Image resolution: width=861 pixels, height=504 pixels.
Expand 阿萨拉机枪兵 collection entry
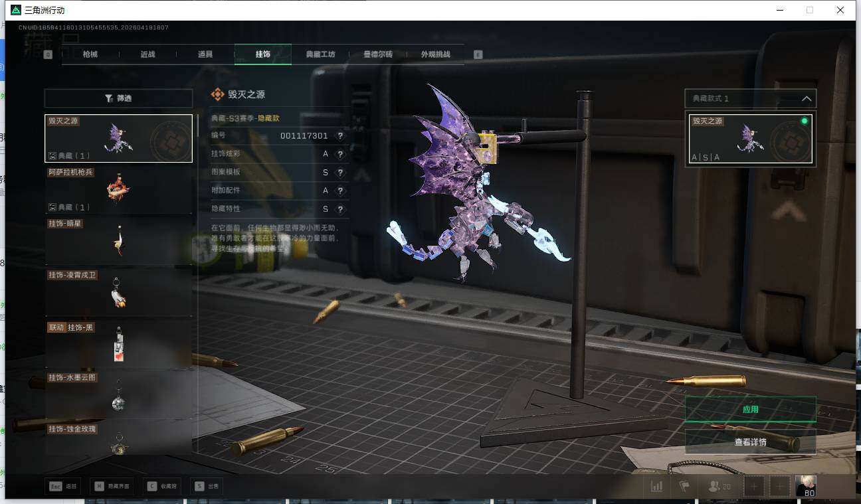coord(118,189)
